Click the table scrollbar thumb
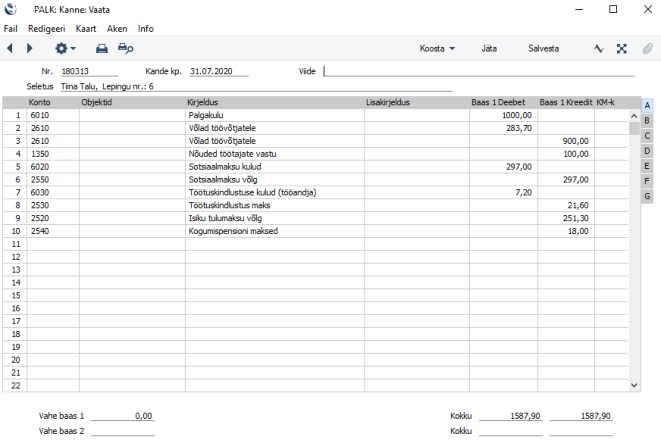The image size is (661, 440). point(634,128)
